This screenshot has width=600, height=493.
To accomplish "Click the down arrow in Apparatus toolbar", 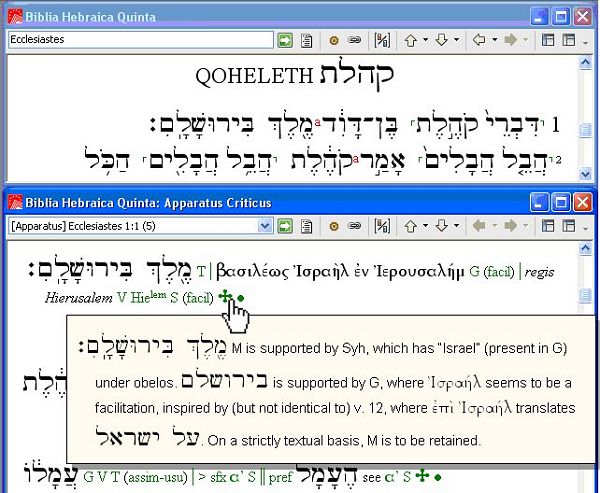I will click(x=442, y=226).
